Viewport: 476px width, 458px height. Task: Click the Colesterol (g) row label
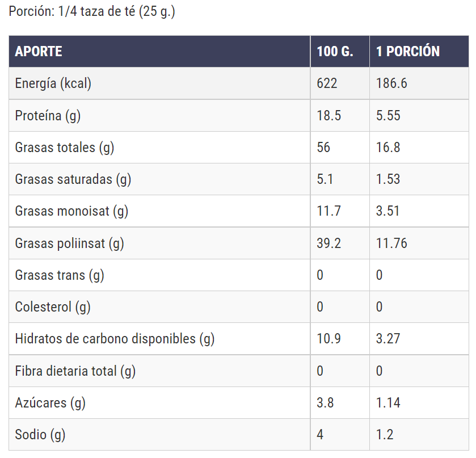[x=53, y=307]
